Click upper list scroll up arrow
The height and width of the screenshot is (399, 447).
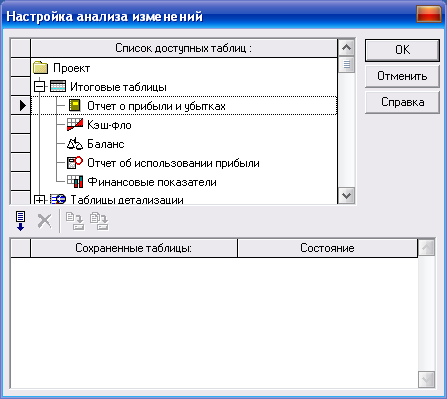[x=347, y=48]
